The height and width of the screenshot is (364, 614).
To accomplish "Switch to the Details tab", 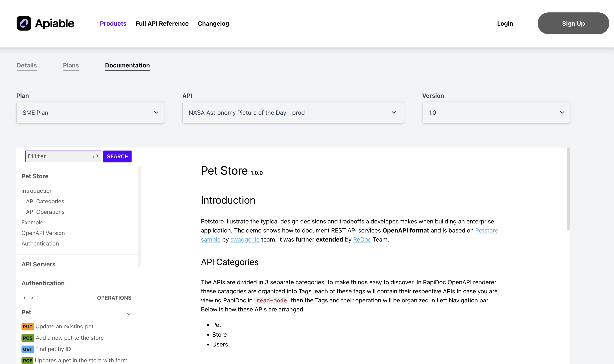I will 27,65.
